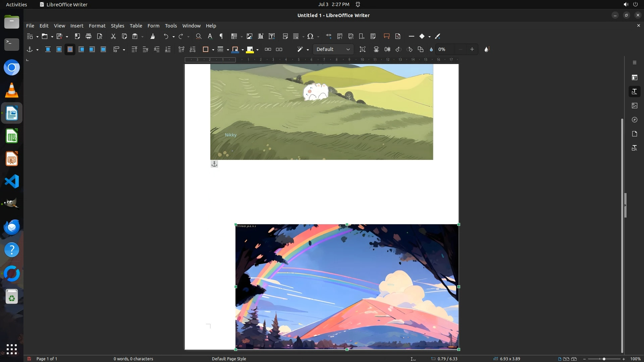The height and width of the screenshot is (362, 644).
Task: Toggle formatting marks pilcrow button
Action: point(221,36)
